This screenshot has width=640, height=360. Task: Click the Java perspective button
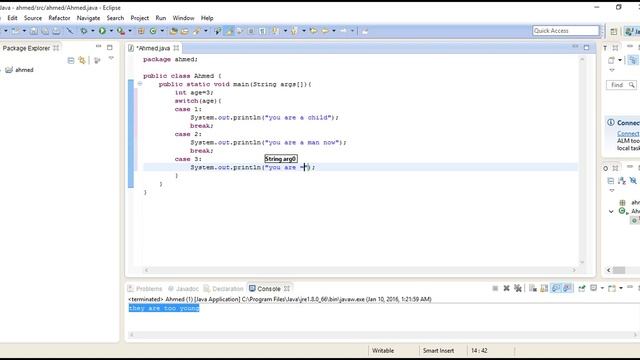click(632, 31)
